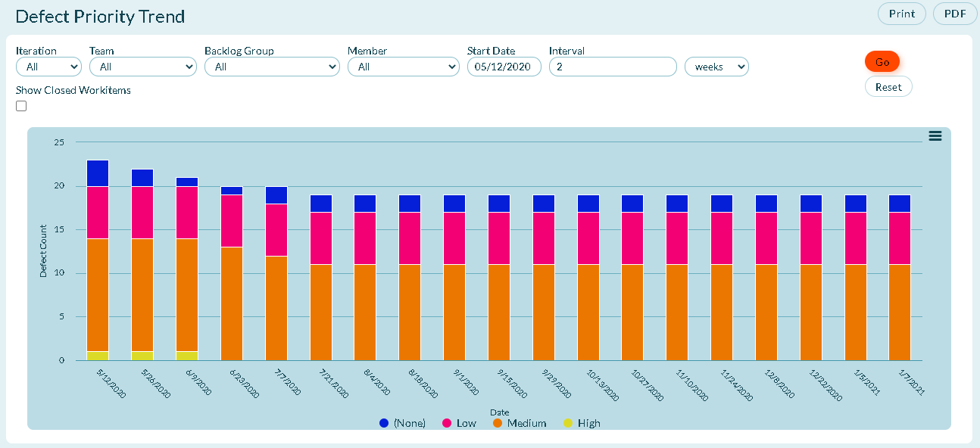Click the Medium segment of 1/7/2021 bar
The image size is (980, 448).
900,313
